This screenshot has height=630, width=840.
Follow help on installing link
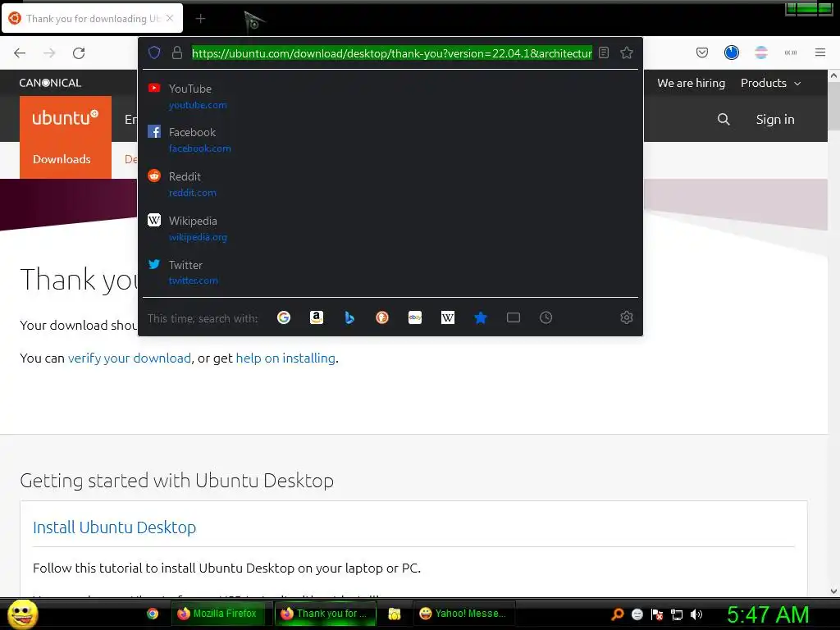285,358
